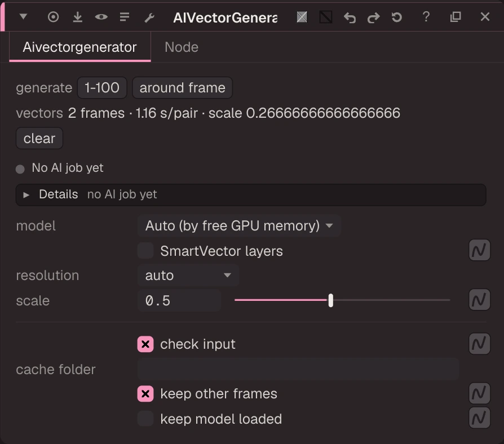Collapse the panel with the header triangle
Image resolution: width=504 pixels, height=444 pixels.
(x=23, y=16)
